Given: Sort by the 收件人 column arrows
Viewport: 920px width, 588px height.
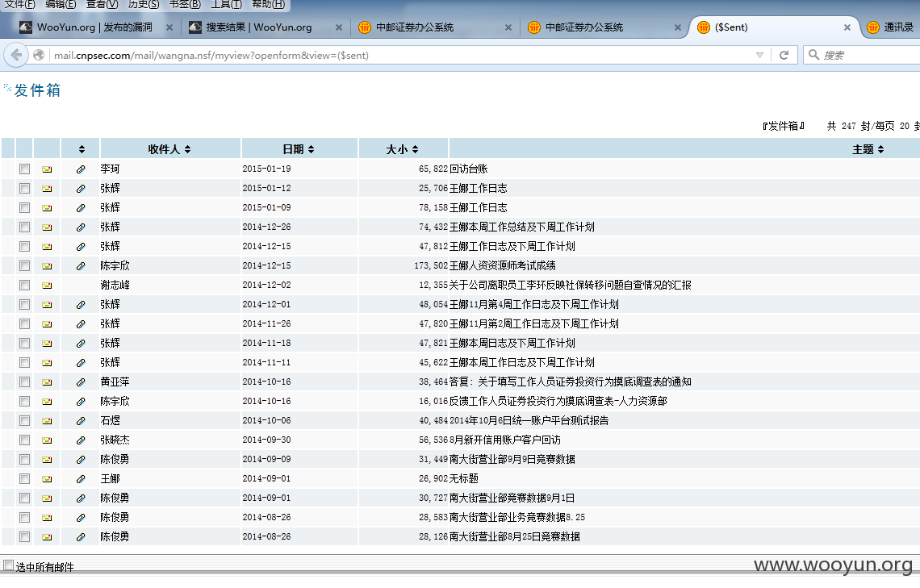Looking at the screenshot, I should pos(188,149).
